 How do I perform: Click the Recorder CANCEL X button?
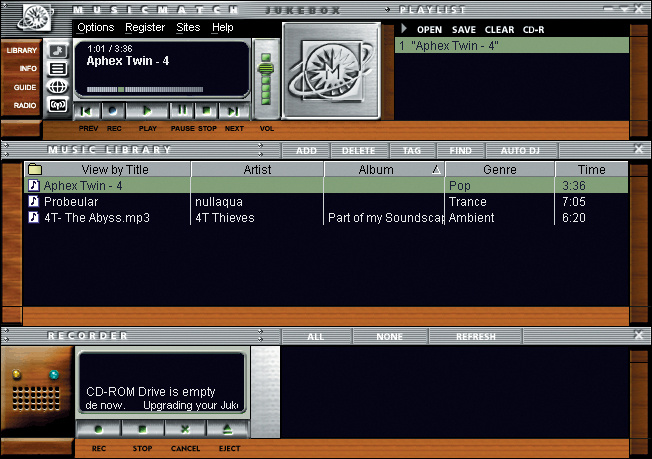pos(185,429)
